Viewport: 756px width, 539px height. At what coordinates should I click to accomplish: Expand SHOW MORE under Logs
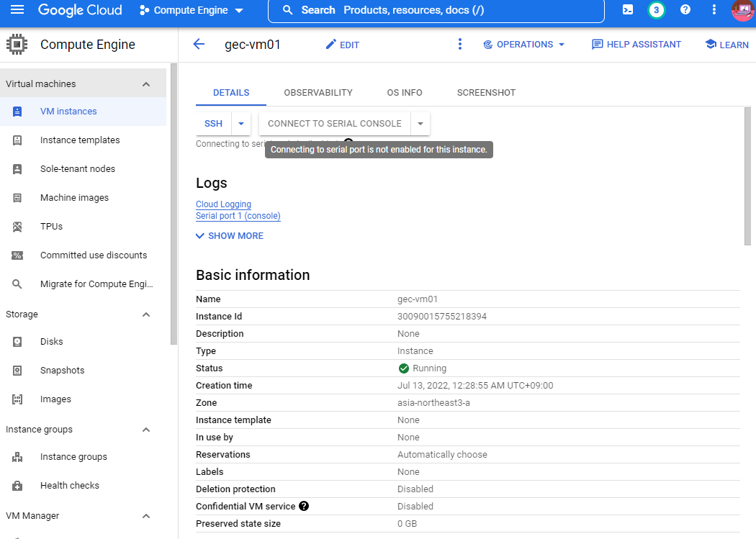pyautogui.click(x=230, y=236)
